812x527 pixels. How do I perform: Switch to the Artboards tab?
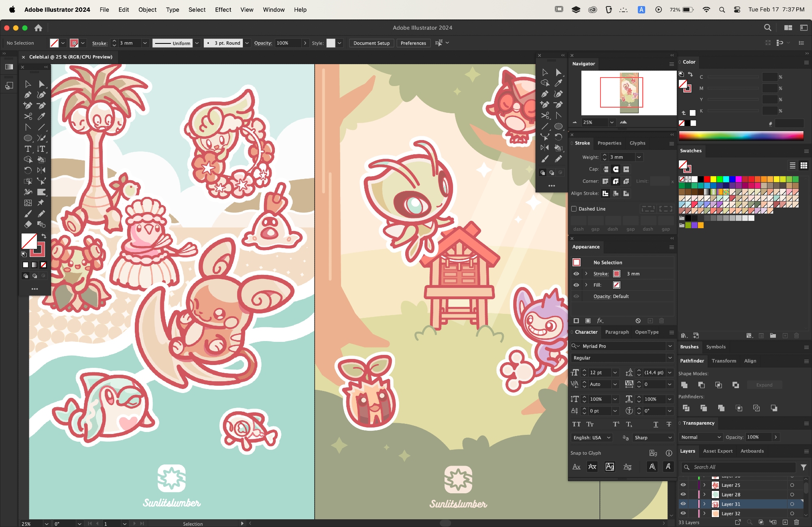[x=752, y=451]
